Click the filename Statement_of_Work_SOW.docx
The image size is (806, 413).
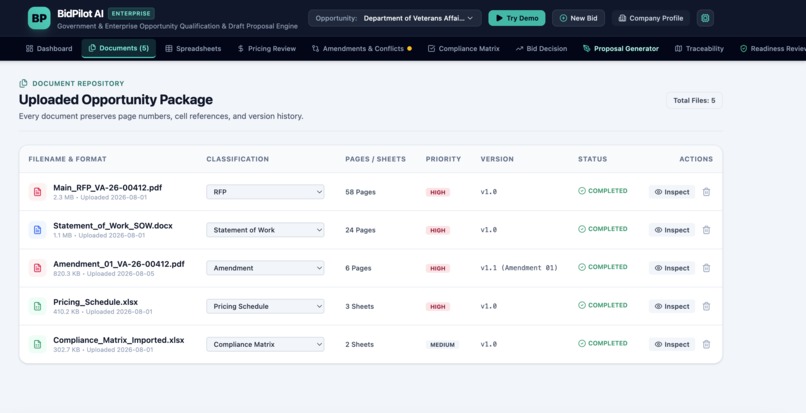point(113,226)
